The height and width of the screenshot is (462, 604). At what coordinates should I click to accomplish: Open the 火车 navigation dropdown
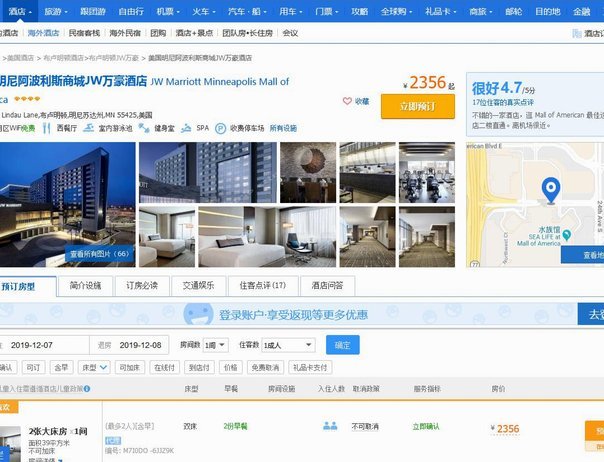(x=204, y=12)
